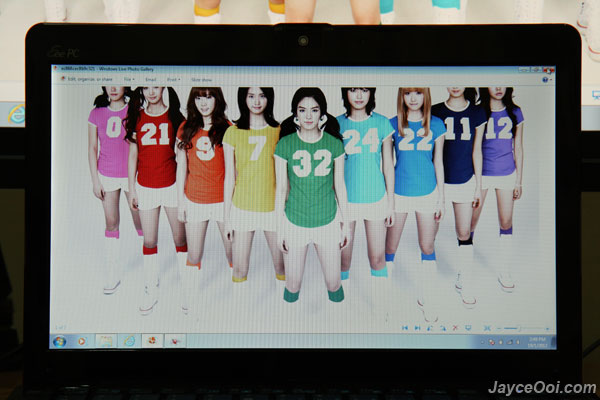Click Slide show in toolbar
Viewport: 600px width, 400px height.
coord(201,80)
